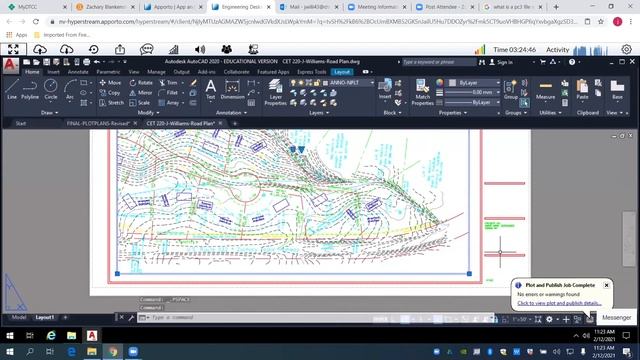Switch to the Model tab
640x360 pixels.
tap(19, 317)
